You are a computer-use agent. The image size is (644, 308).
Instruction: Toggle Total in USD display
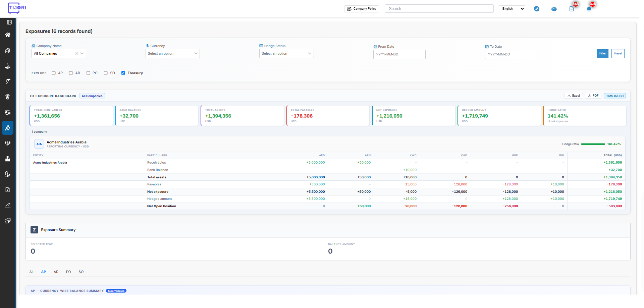[615, 96]
